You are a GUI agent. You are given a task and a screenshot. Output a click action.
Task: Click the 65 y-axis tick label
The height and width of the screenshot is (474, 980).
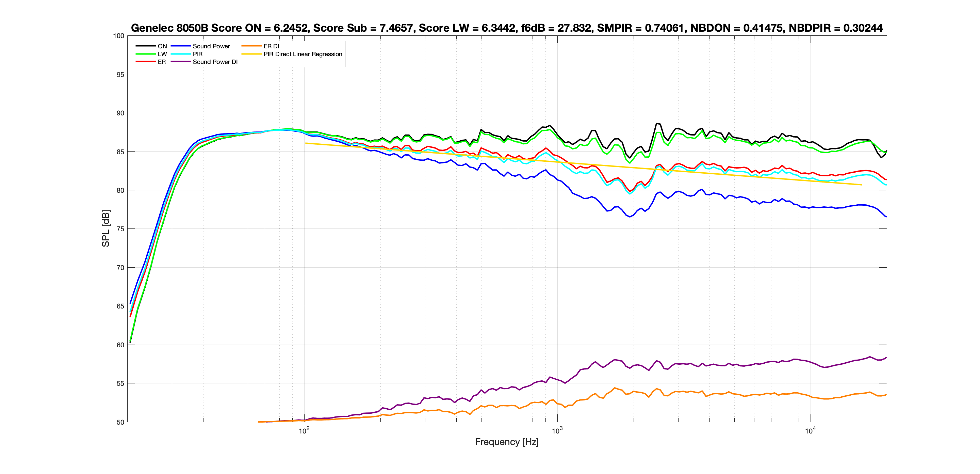(120, 306)
